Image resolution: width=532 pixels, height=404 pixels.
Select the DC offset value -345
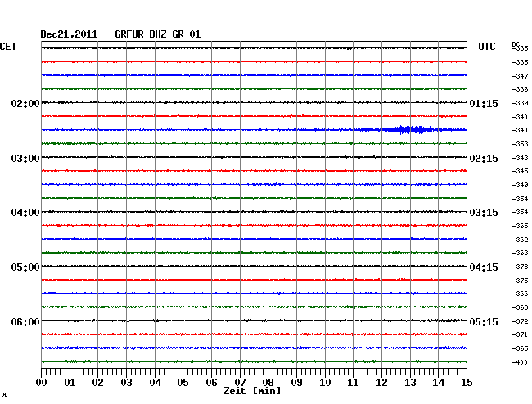click(x=520, y=171)
